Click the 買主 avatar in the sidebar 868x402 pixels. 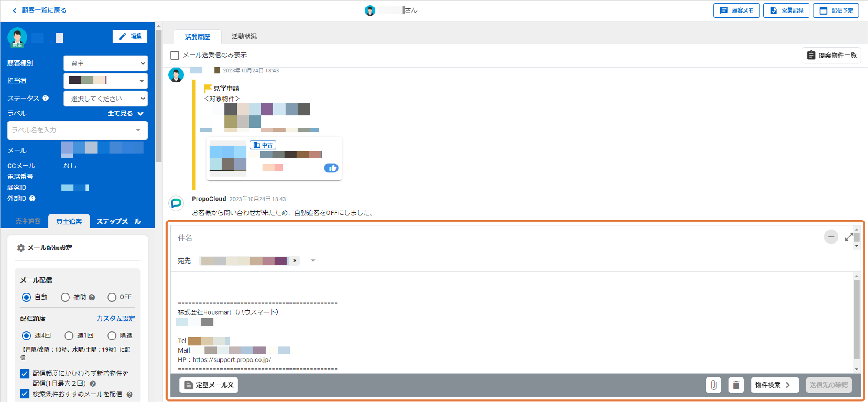pos(17,38)
